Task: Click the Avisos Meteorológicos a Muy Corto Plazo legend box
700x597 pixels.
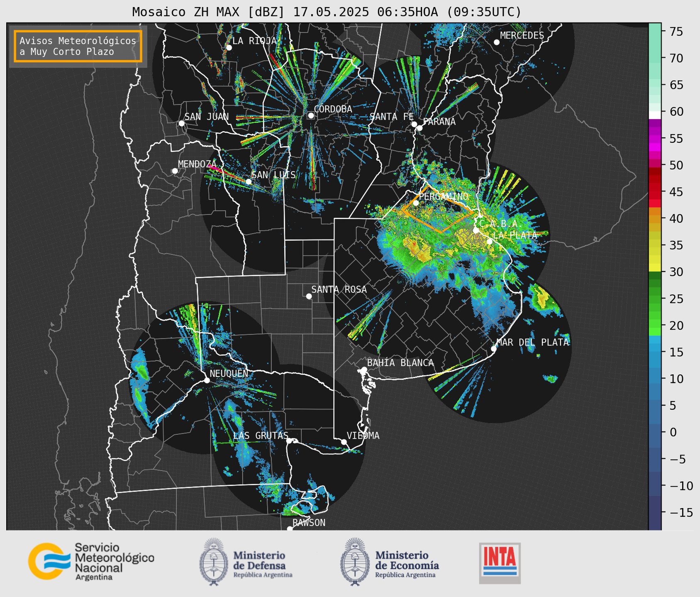Action: point(78,46)
